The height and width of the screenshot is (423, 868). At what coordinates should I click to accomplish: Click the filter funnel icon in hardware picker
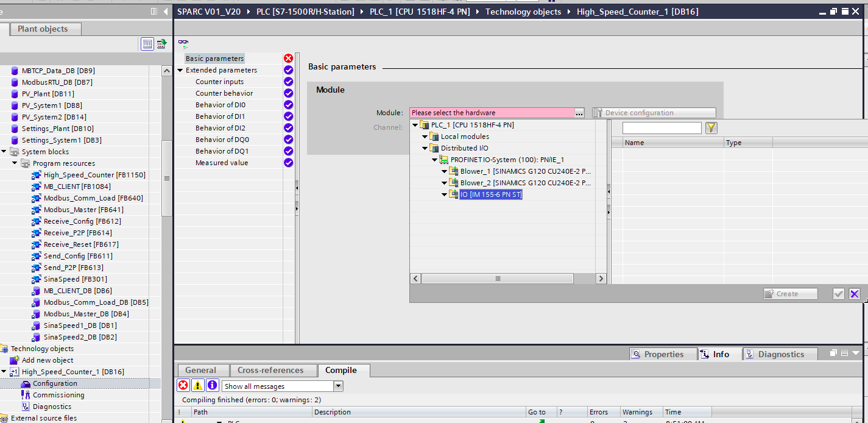[711, 128]
